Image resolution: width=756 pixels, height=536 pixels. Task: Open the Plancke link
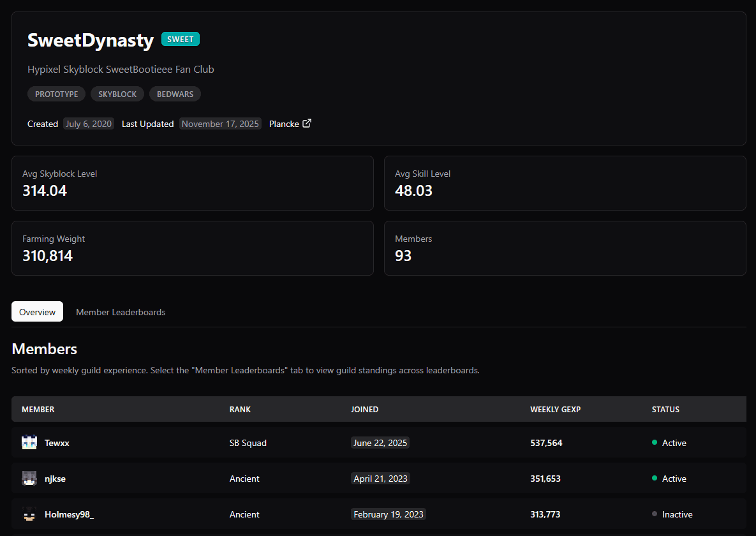290,124
